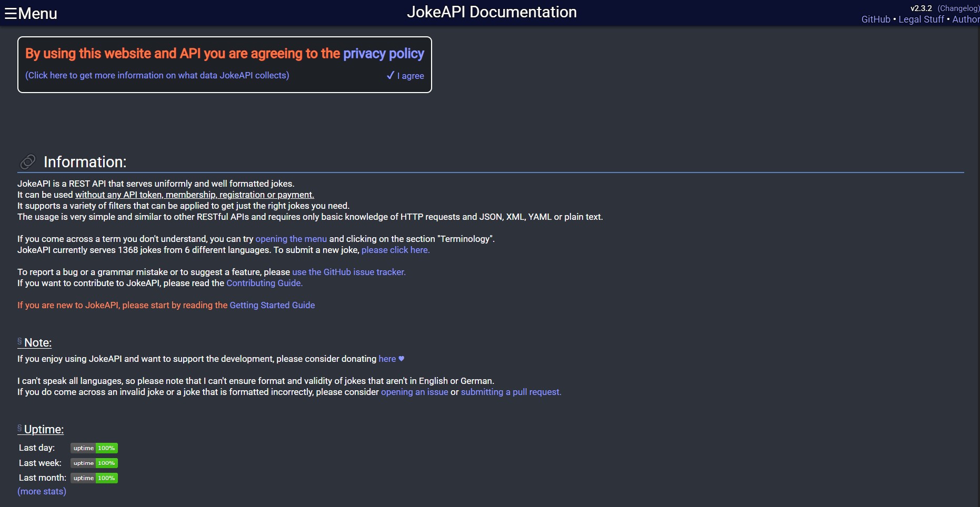Open the Changelog link

[958, 8]
